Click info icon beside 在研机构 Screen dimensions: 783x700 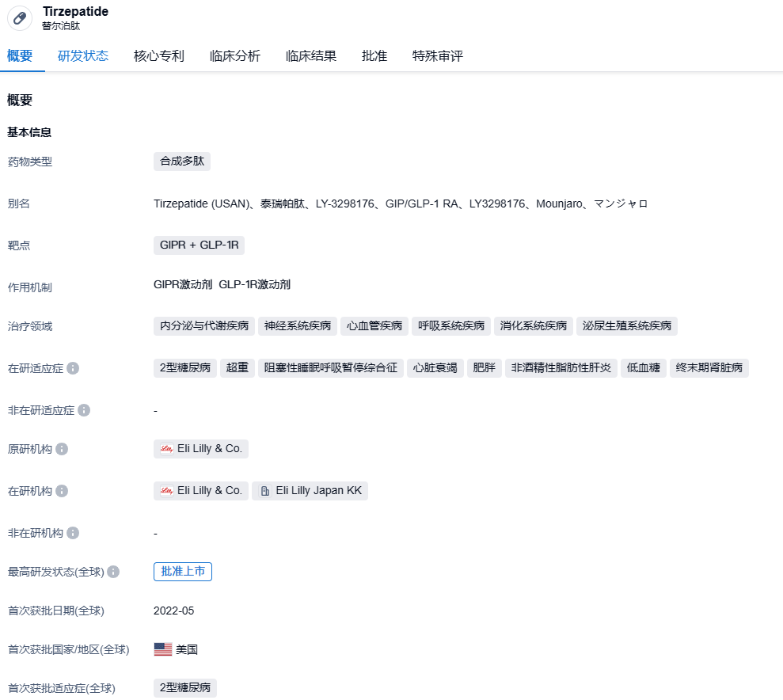(x=62, y=491)
